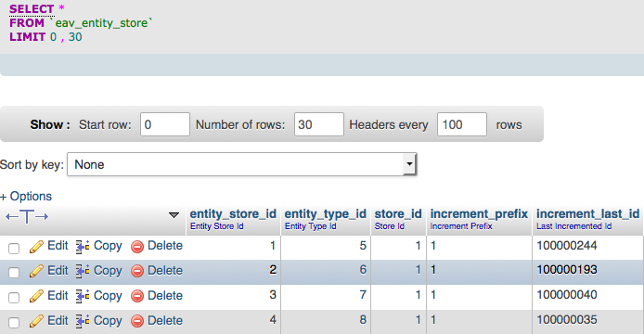Open the Sort by key dropdown
The image size is (644, 334).
coord(242,164)
